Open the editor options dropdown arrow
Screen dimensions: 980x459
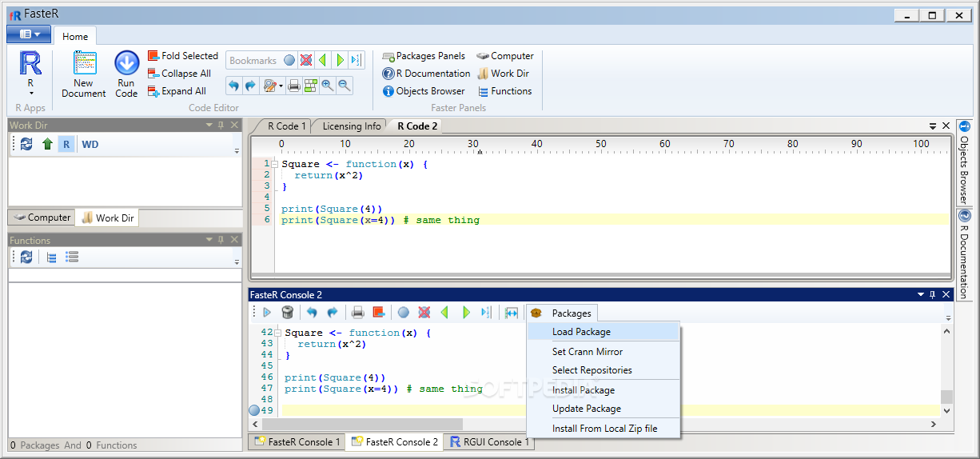pyautogui.click(x=281, y=86)
